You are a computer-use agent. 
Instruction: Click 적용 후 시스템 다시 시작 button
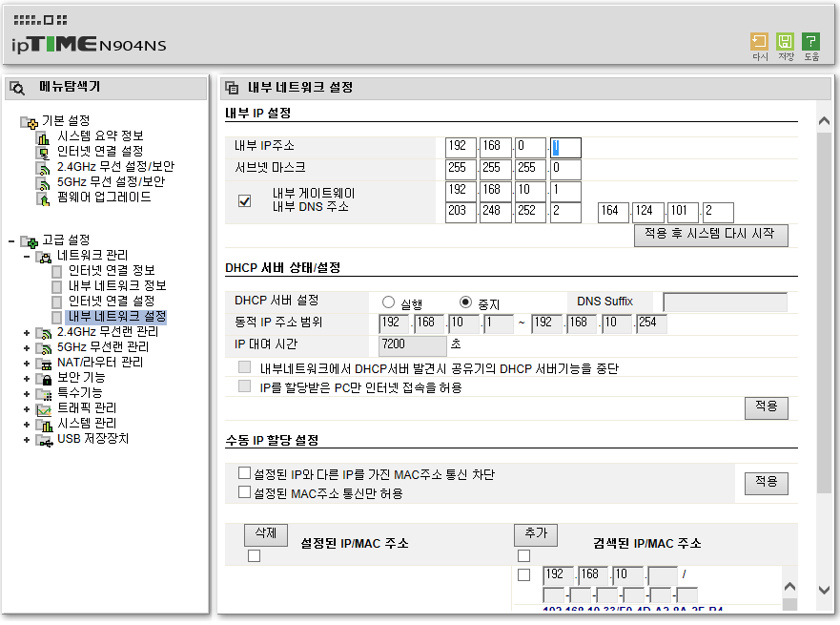(711, 236)
